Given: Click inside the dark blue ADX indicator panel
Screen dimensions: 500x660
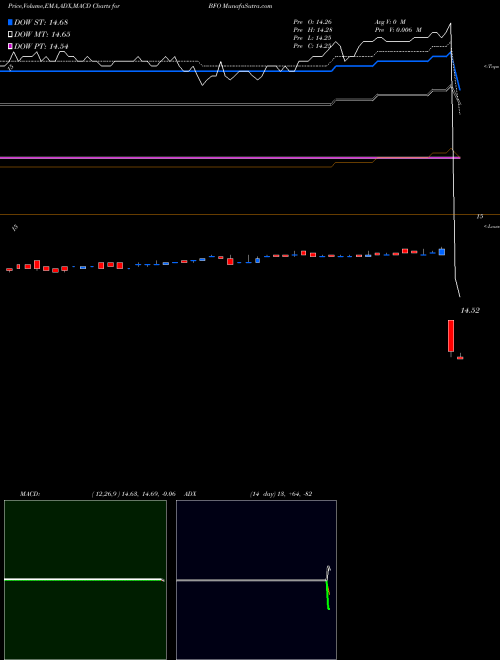Looking at the screenshot, I should (256, 580).
